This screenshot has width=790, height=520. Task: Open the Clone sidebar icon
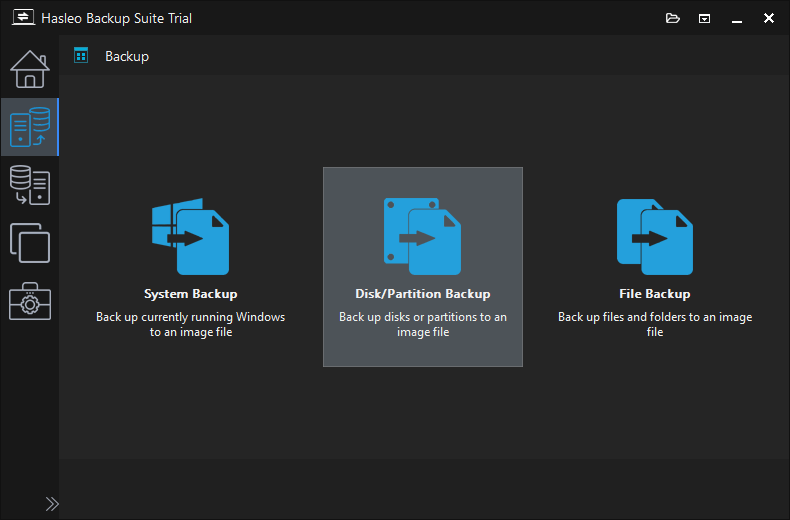[30, 243]
